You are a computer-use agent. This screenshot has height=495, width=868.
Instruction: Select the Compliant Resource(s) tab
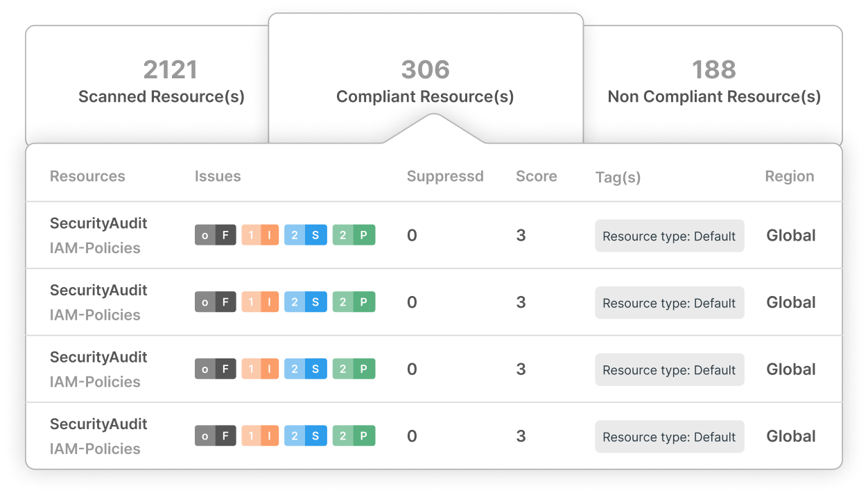point(425,83)
